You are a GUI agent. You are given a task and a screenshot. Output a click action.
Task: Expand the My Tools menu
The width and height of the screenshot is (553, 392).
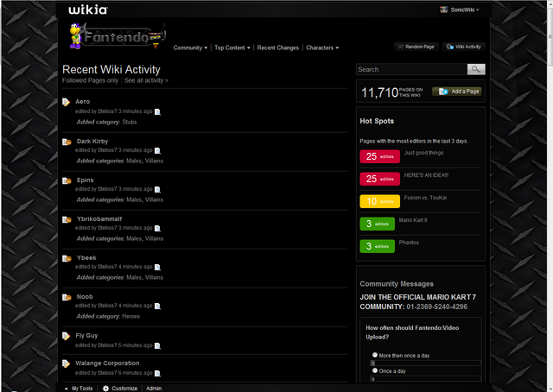(x=79, y=389)
